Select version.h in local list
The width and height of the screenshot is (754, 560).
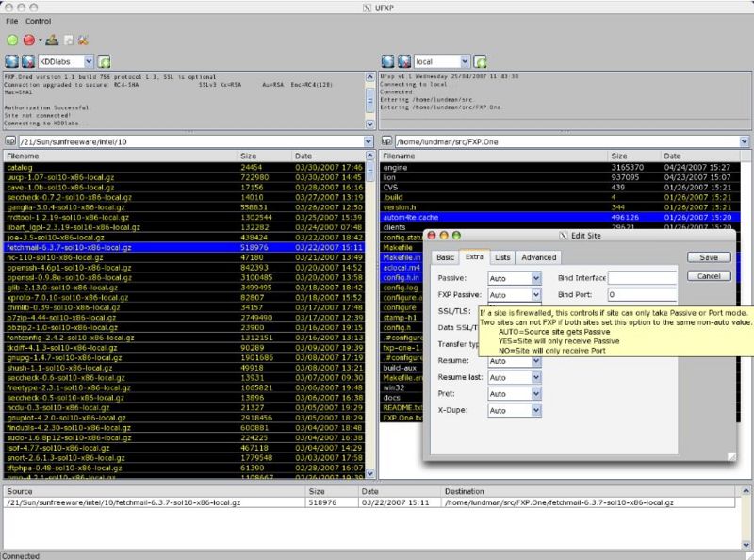(560, 207)
